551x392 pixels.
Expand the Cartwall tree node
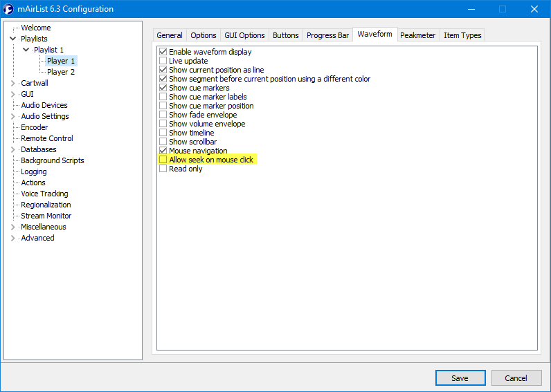[x=12, y=83]
